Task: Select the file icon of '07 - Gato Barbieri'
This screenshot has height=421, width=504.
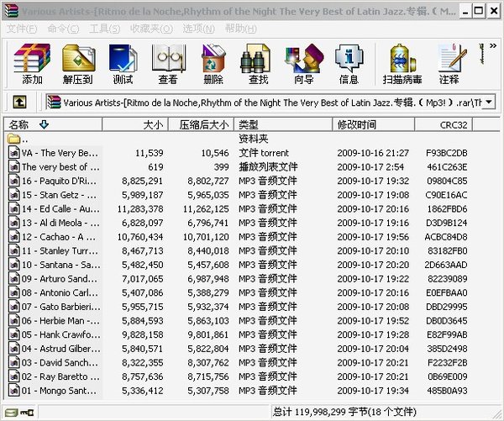Action: point(13,307)
